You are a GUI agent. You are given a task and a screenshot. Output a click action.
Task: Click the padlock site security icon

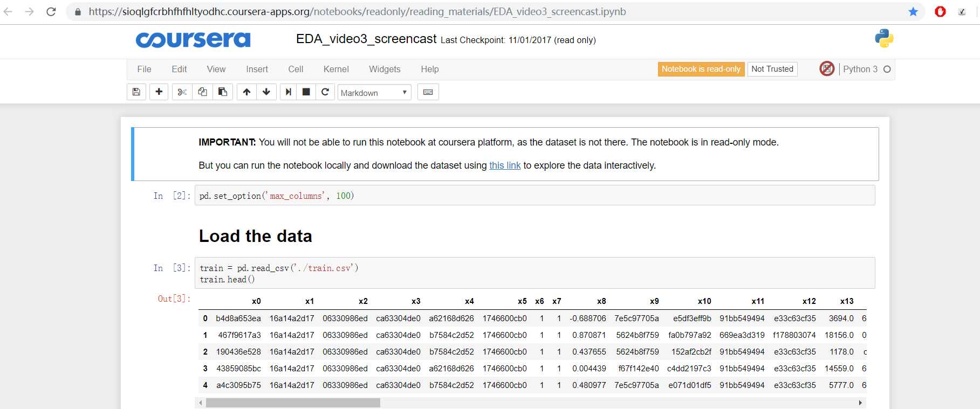pyautogui.click(x=78, y=12)
